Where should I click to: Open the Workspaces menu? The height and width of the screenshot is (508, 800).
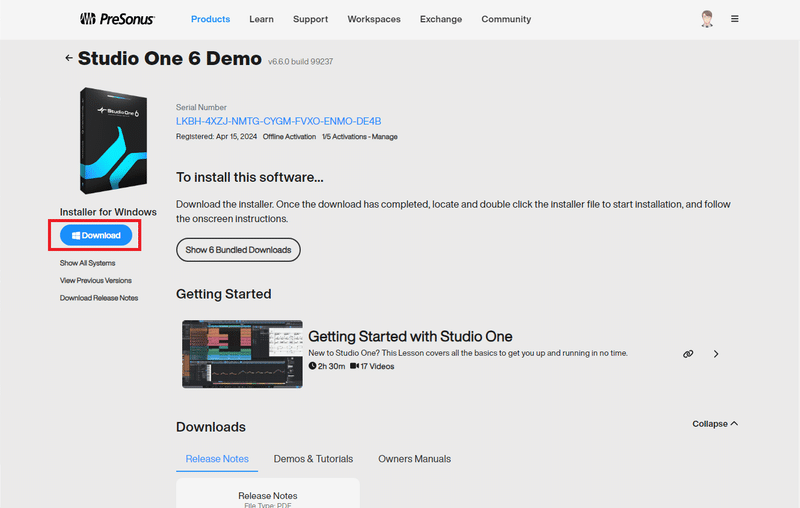click(x=374, y=19)
